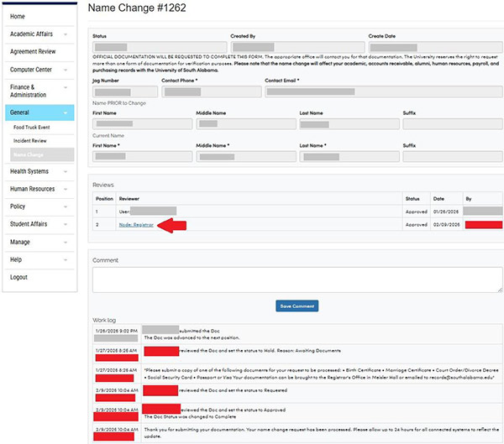Open the Node: Registrar reviewer link
The image size is (504, 444).
136,226
